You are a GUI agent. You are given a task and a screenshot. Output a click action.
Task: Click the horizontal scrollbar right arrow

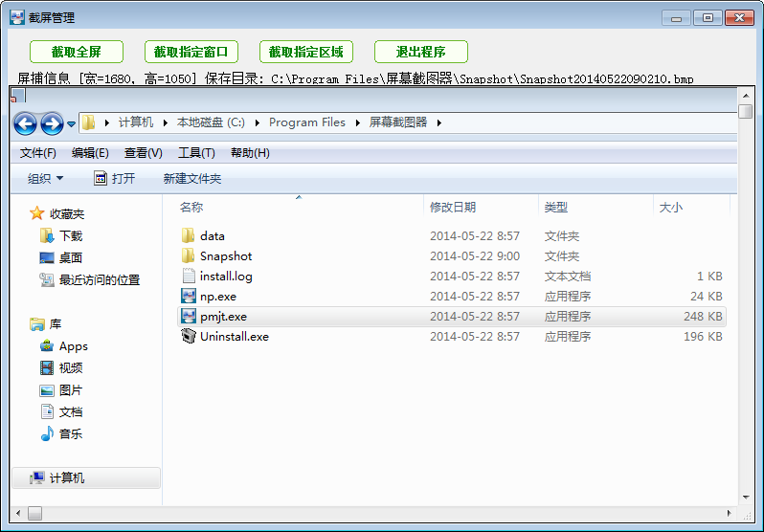point(730,513)
